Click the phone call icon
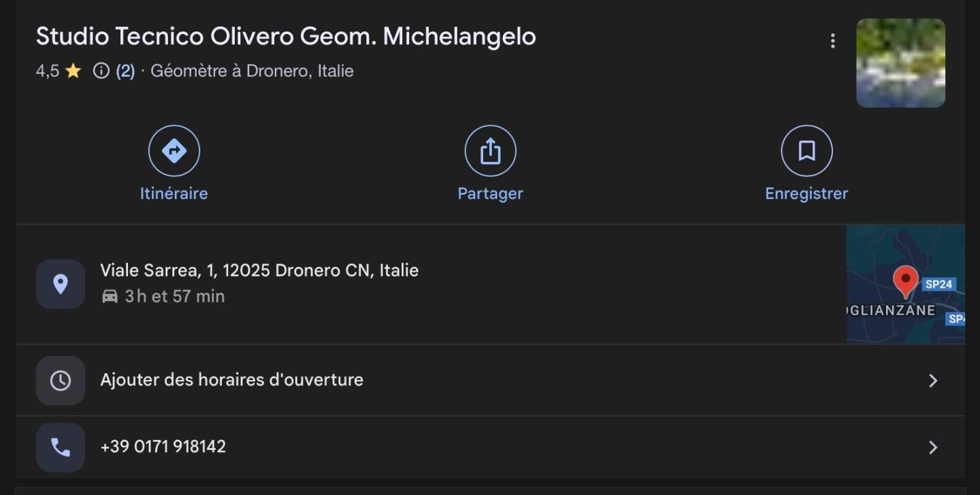 61,447
